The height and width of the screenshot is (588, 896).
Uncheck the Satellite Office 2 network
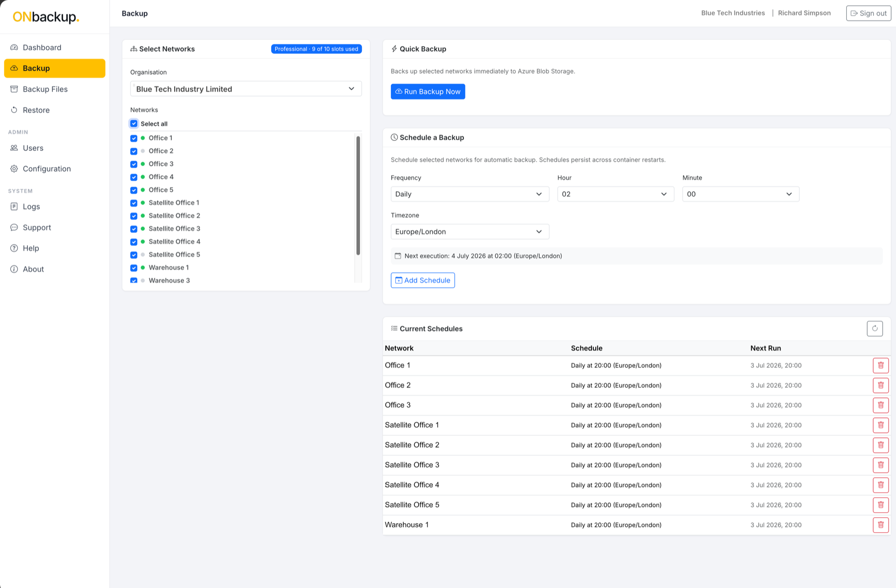[134, 216]
